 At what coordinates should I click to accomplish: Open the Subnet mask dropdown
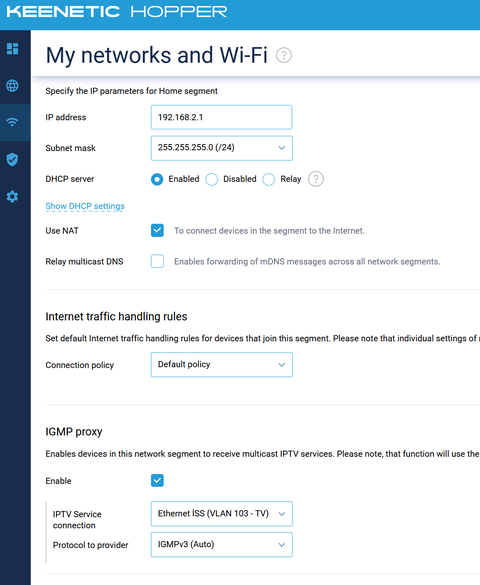click(222, 148)
